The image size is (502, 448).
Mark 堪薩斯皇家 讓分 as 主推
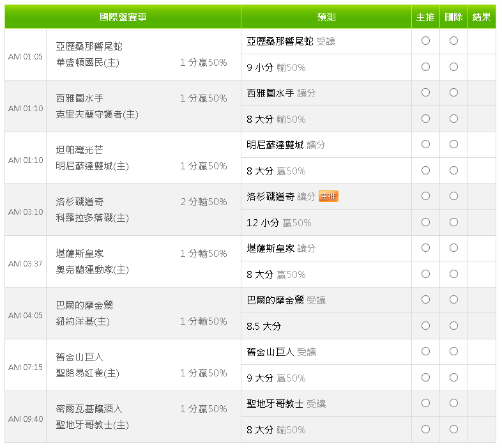point(425,248)
